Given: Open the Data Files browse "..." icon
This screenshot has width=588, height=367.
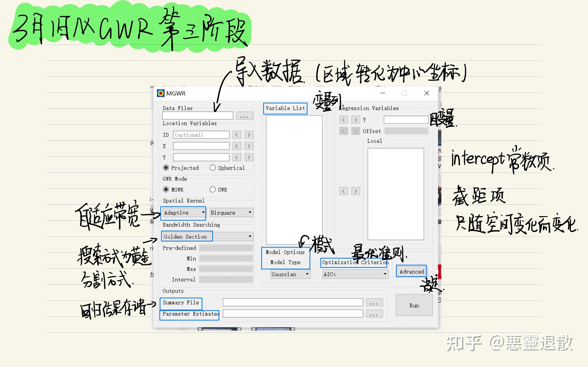Looking at the screenshot, I should [244, 115].
